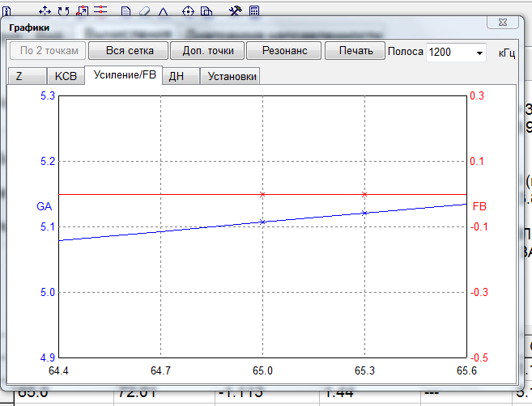This screenshot has height=406, width=532.
Task: Open the Полоса dropdown arrow
Action: coord(479,53)
